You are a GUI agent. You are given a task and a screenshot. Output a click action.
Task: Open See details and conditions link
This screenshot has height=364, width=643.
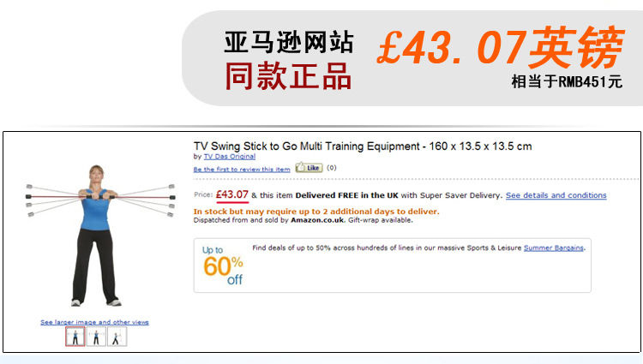556,195
